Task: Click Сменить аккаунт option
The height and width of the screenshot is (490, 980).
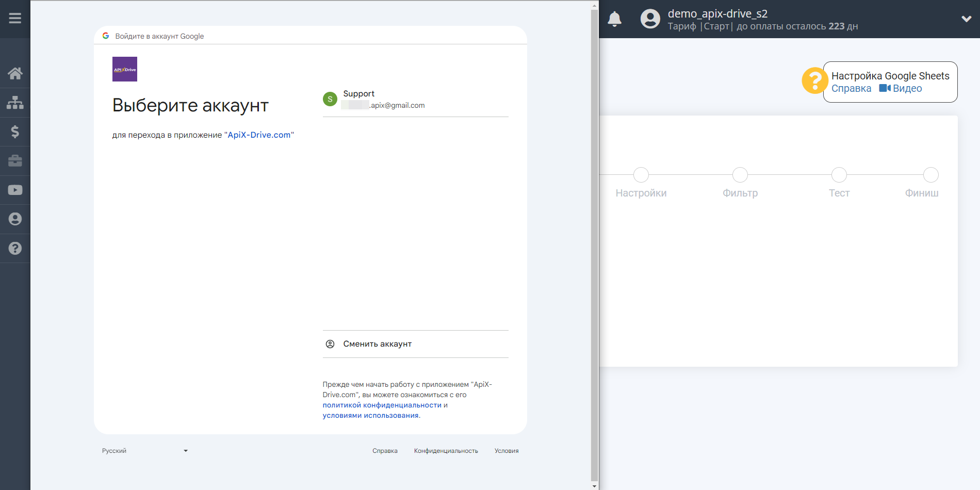Action: (x=415, y=344)
